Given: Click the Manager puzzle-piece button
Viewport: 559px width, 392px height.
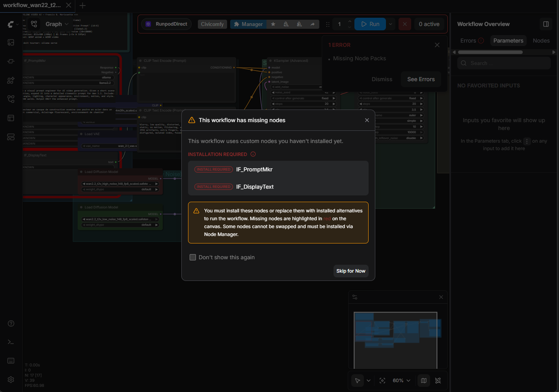Looking at the screenshot, I should tap(248, 24).
